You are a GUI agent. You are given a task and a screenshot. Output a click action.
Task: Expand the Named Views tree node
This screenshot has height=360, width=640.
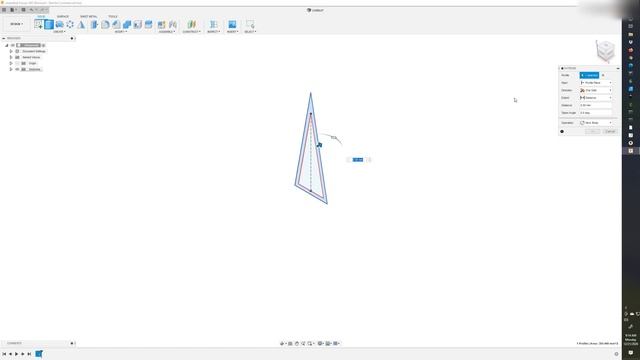tap(11, 57)
